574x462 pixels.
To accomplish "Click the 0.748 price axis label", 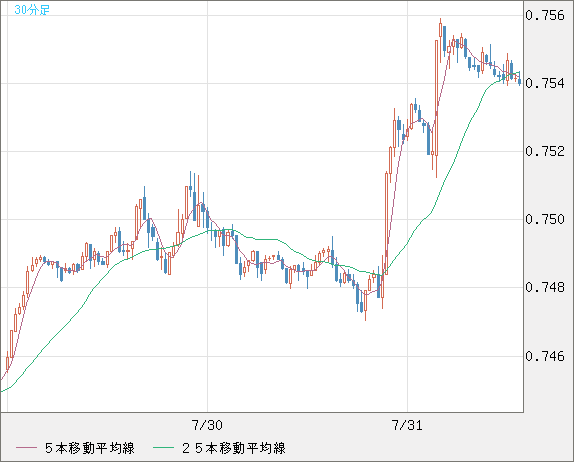I will click(x=545, y=287).
